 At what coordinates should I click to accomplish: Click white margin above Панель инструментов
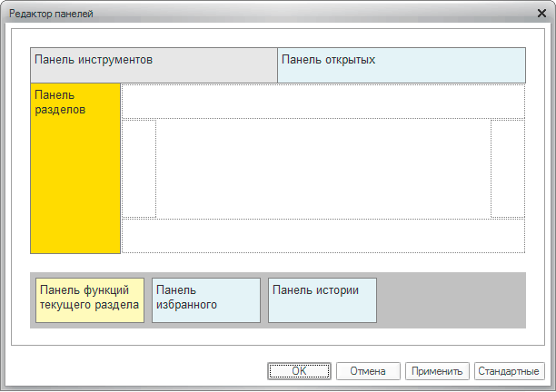coord(273,38)
